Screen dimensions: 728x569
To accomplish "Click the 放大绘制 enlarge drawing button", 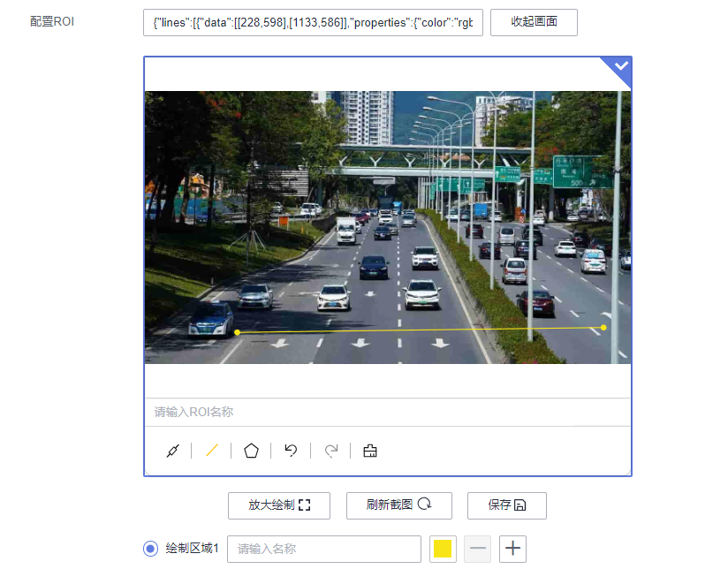I will tap(279, 505).
